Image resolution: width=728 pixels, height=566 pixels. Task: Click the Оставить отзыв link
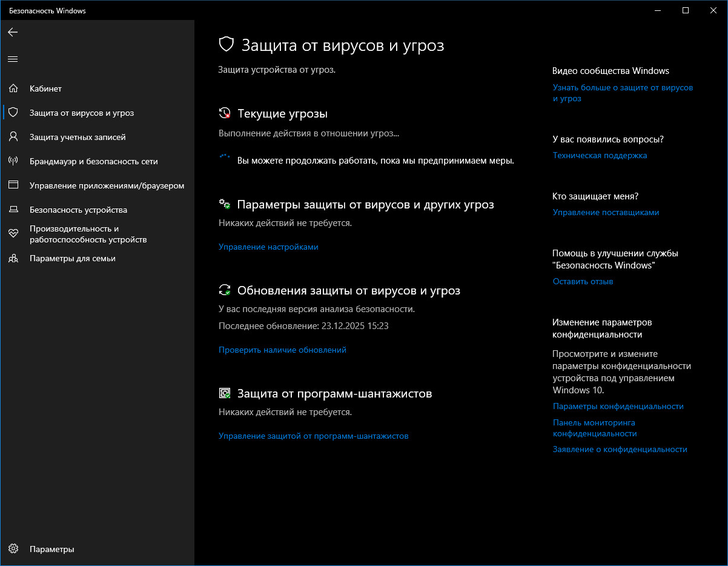tap(583, 281)
